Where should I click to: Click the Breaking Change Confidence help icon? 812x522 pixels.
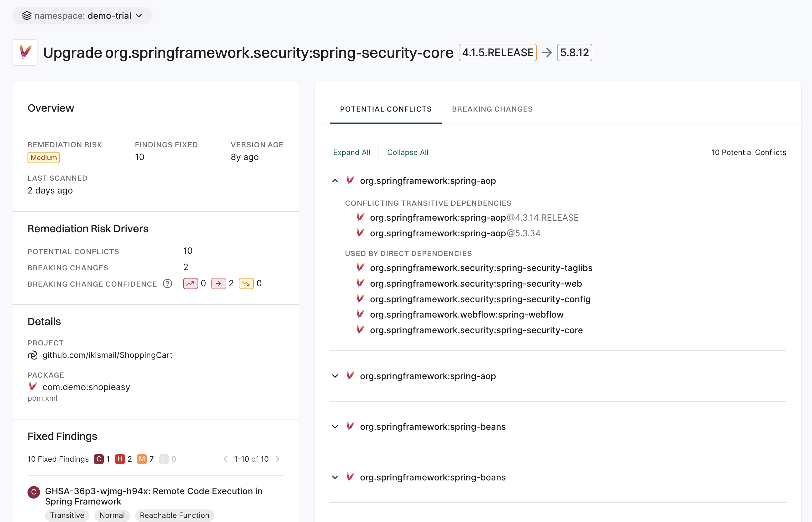[168, 284]
